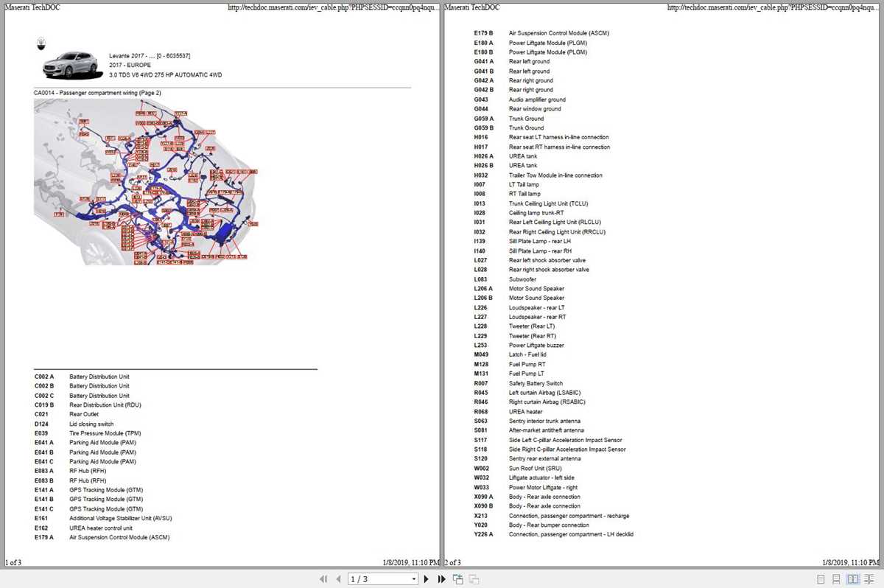Screen dimensions: 884x588
Task: Select 'Connection, passenger compartment - recharge' entry
Action: coord(569,516)
